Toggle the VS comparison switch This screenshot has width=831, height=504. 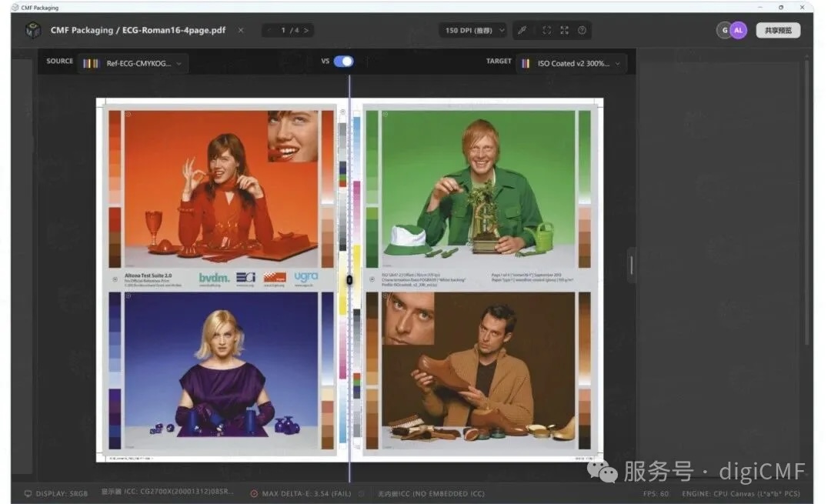pyautogui.click(x=343, y=62)
